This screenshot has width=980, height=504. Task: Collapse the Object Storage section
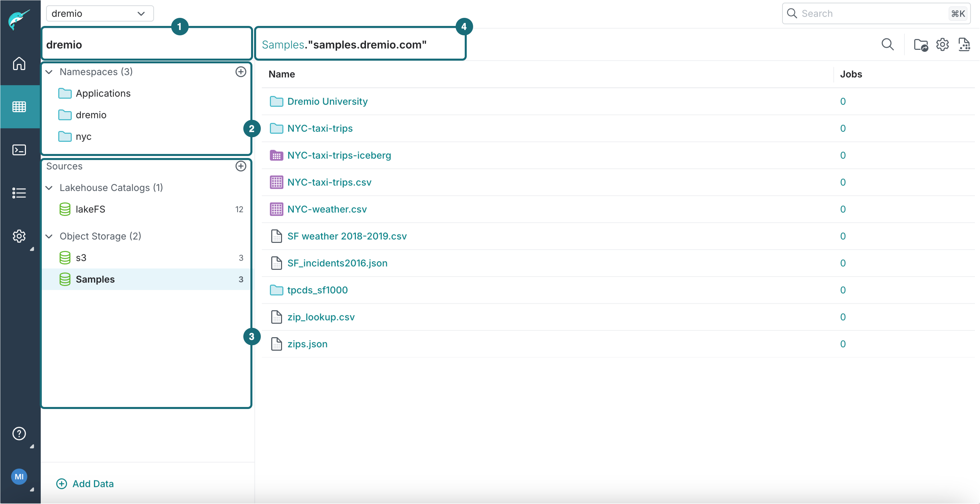(49, 236)
